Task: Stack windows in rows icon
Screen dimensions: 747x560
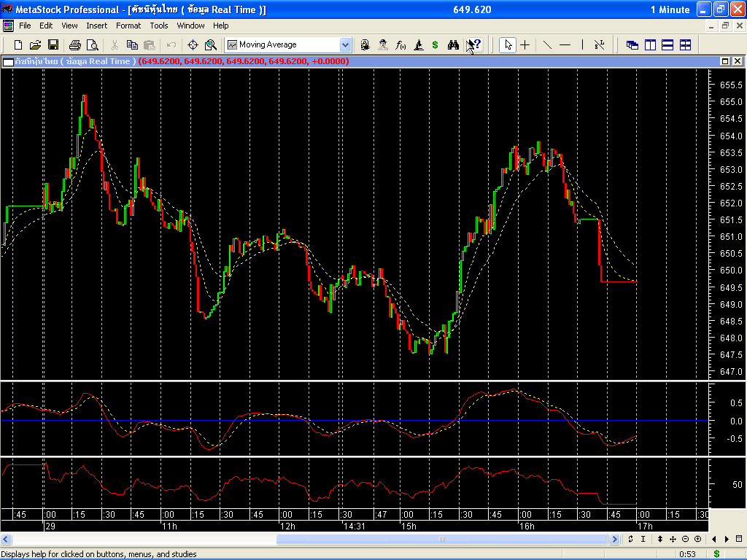Action: 667,44
